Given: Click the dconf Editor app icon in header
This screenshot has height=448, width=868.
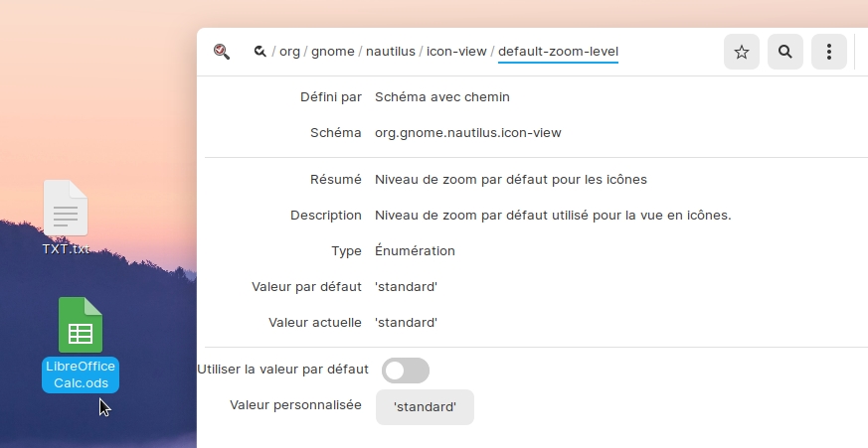Looking at the screenshot, I should click(x=222, y=52).
